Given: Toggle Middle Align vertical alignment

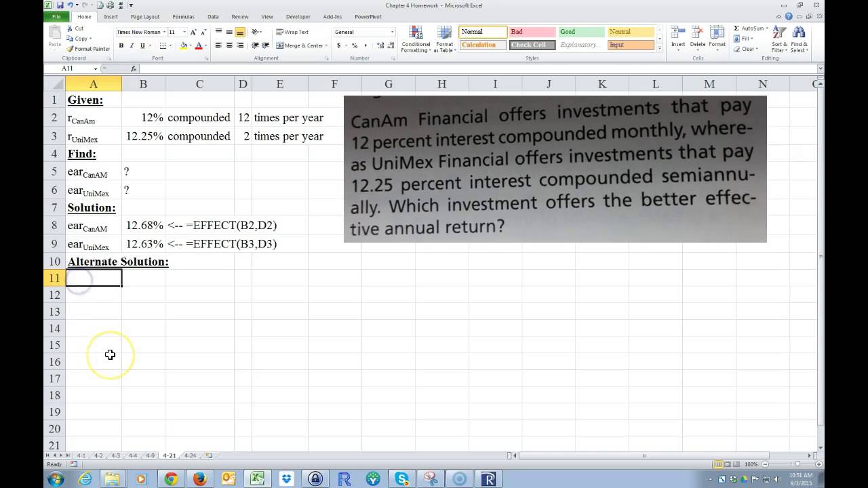Looking at the screenshot, I should (x=229, y=32).
